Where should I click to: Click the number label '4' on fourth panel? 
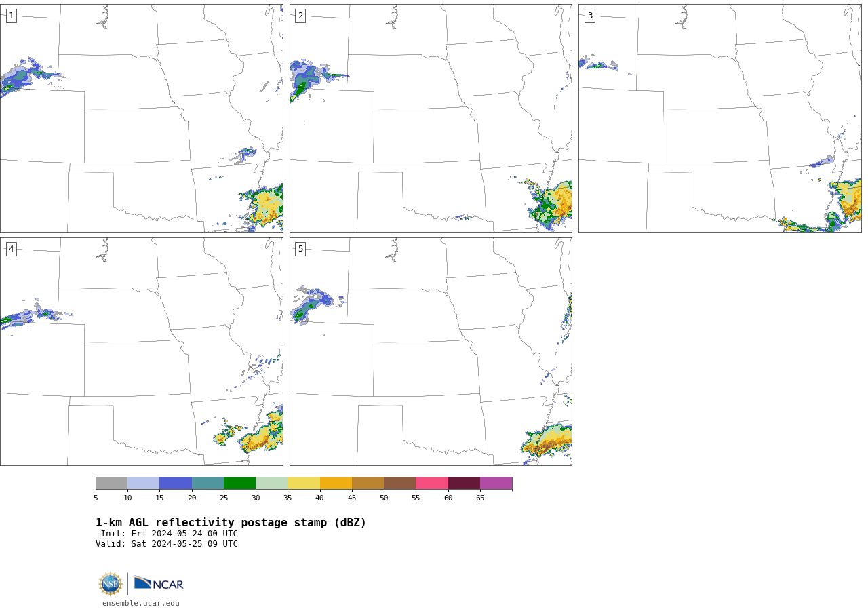(11, 249)
